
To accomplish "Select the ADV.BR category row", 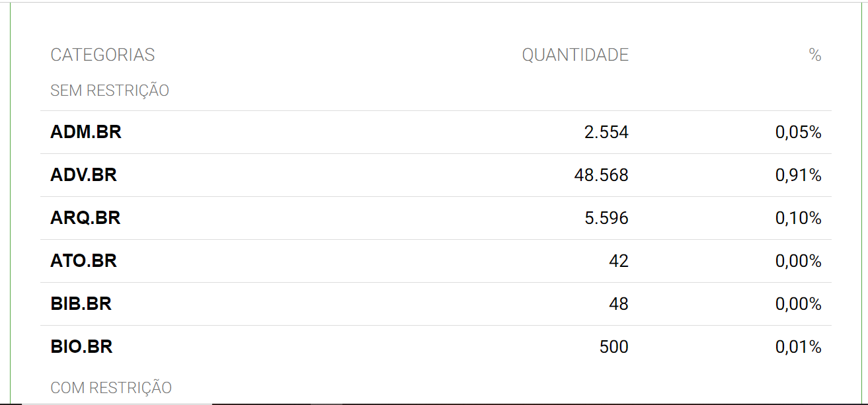I will pos(436,175).
